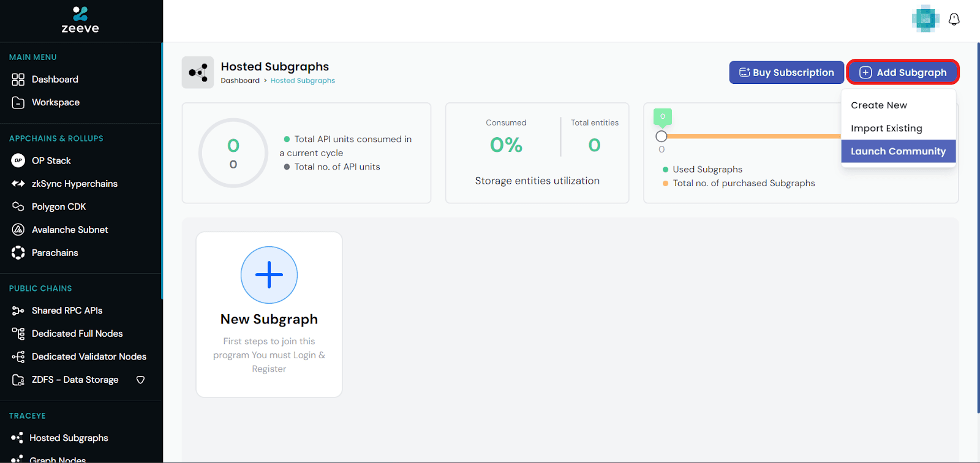
Task: Click the Zeeve logo
Action: pyautogui.click(x=80, y=20)
